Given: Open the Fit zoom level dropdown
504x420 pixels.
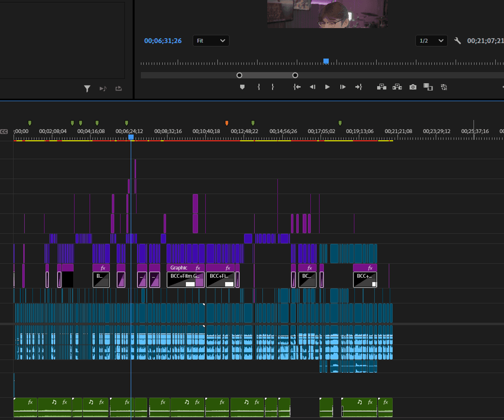Looking at the screenshot, I should pos(211,41).
